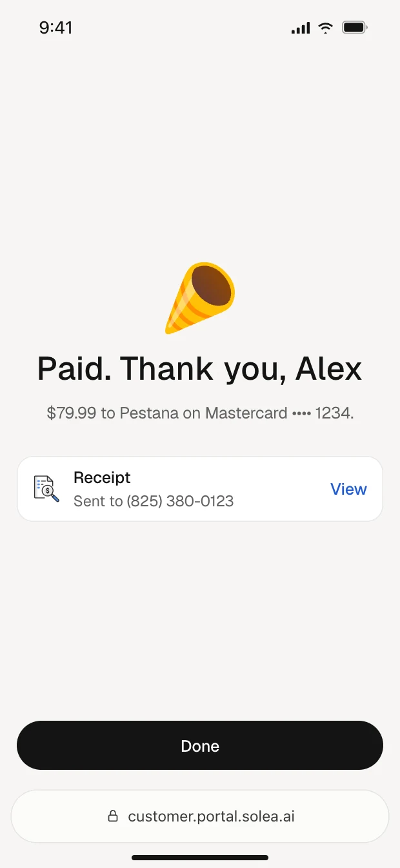The image size is (400, 868).
Task: Tap the word Alex in the heading
Action: [328, 369]
